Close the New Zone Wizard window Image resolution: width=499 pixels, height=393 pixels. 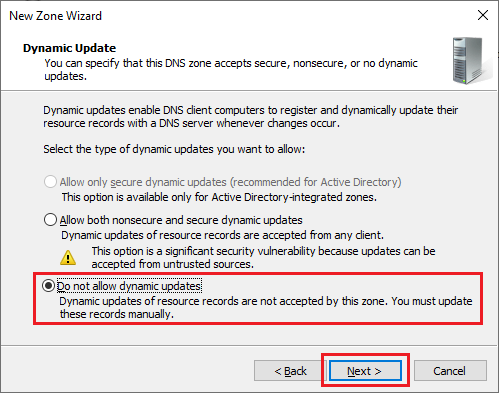click(x=483, y=15)
